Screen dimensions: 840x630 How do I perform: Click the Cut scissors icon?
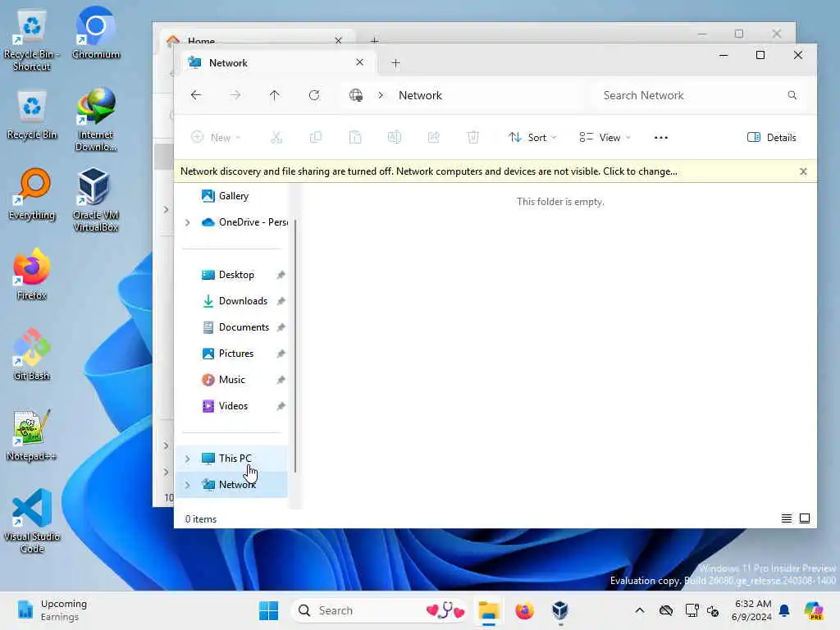tap(276, 138)
